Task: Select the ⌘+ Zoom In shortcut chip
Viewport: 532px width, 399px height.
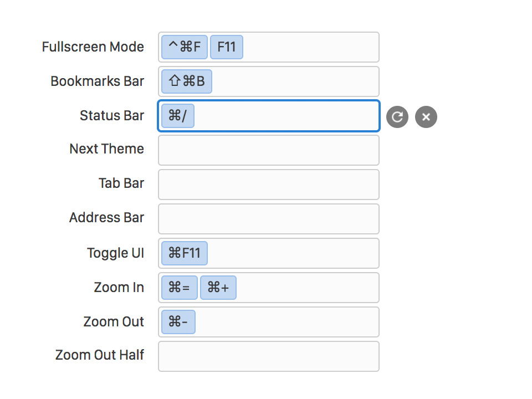Action: pos(218,288)
